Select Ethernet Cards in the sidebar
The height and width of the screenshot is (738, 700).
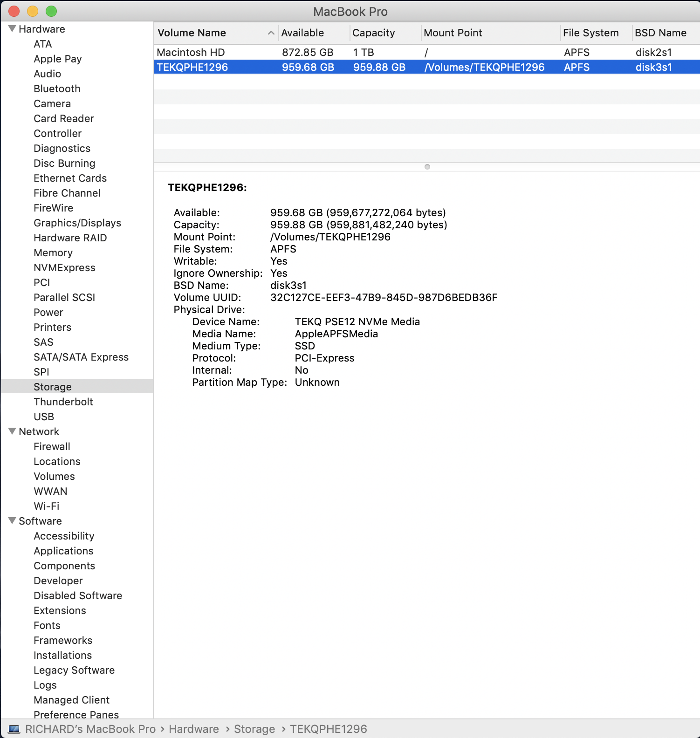70,178
